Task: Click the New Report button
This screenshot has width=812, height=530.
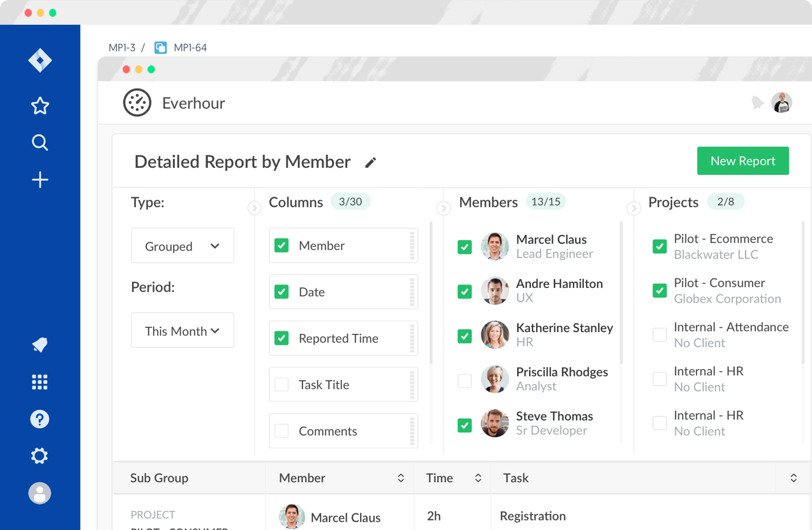Action: coord(743,161)
